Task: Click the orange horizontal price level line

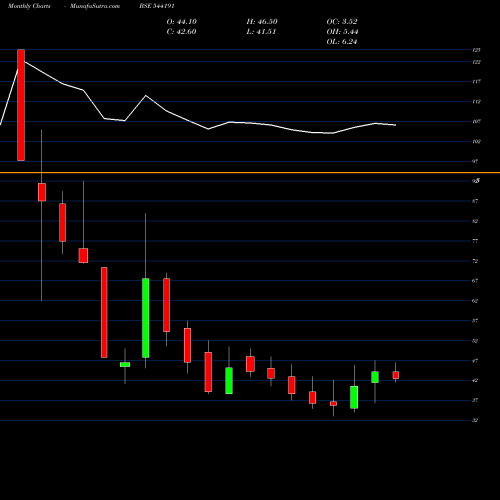Action: 250,173
